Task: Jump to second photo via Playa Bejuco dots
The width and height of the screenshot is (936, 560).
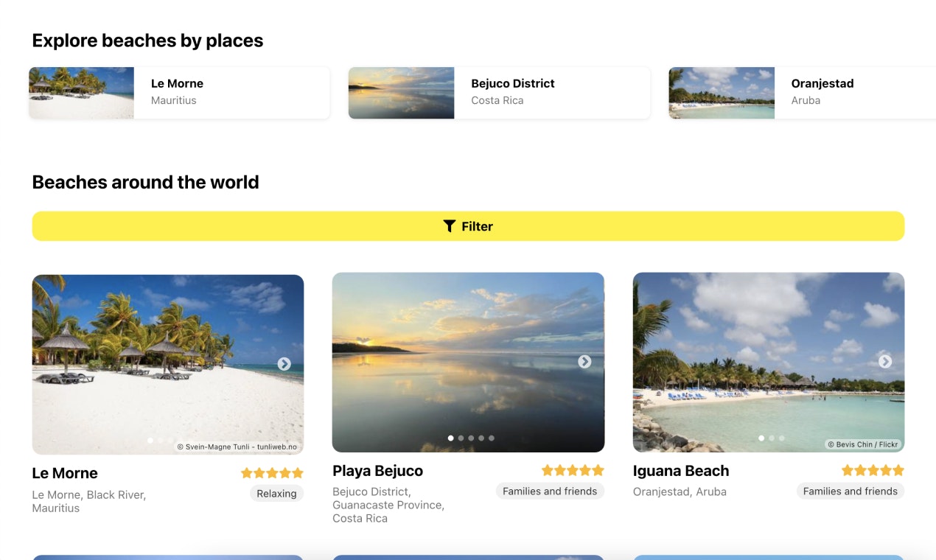Action: (x=461, y=438)
